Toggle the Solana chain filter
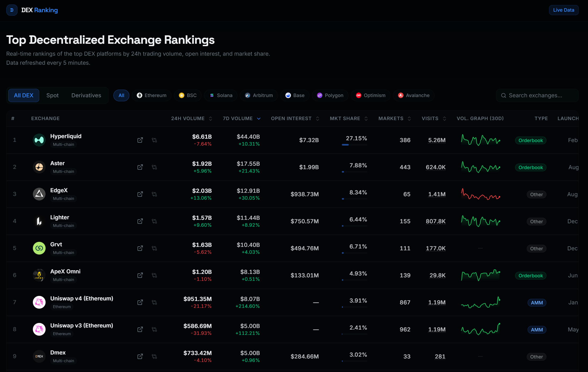The height and width of the screenshot is (372, 588). click(x=221, y=95)
